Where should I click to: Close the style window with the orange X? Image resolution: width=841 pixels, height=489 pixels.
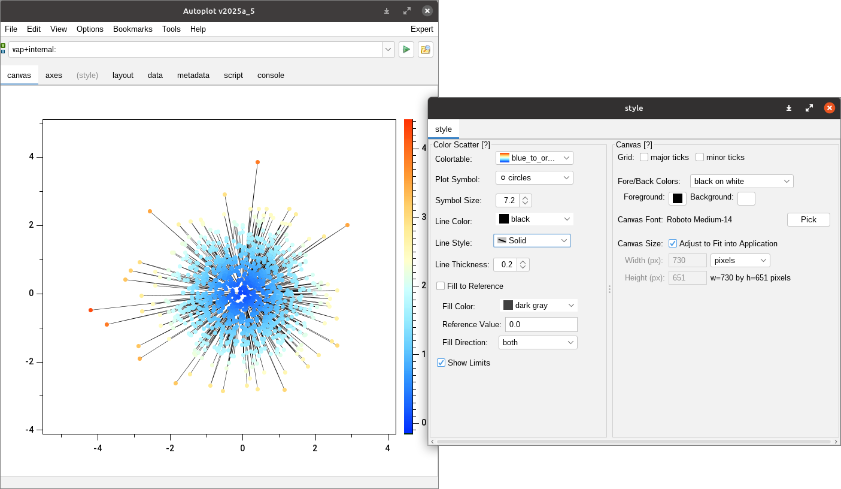click(x=828, y=108)
